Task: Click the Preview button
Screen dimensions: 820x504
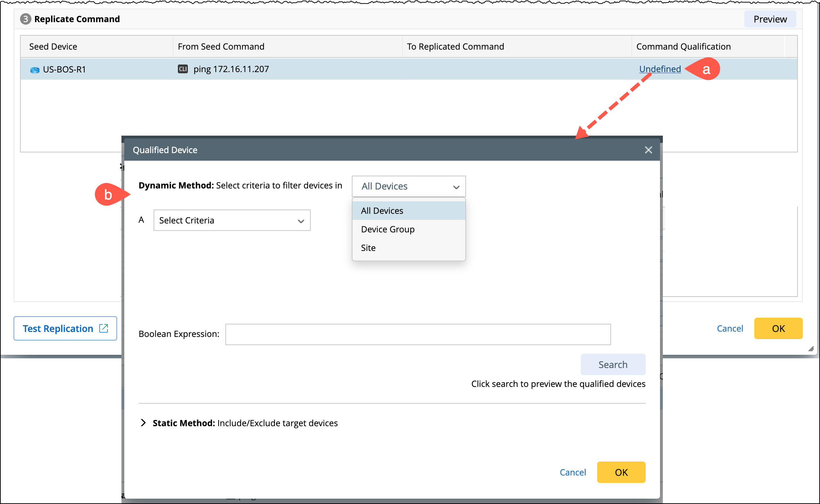Action: pos(770,19)
